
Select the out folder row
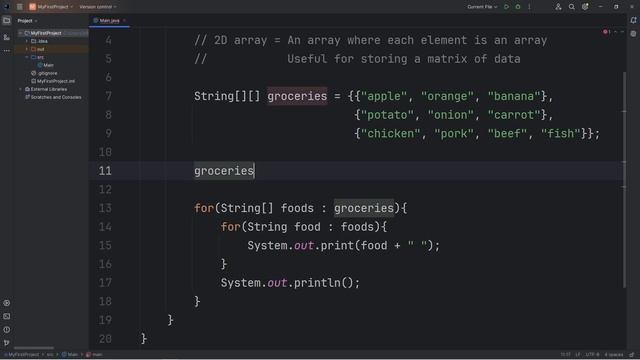click(51, 49)
